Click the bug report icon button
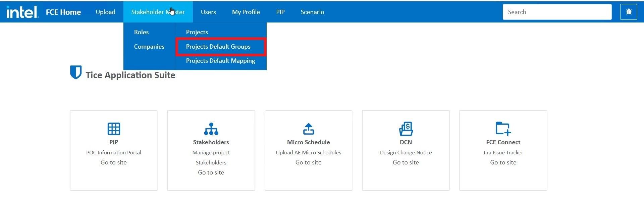This screenshot has width=644, height=199. [x=628, y=12]
